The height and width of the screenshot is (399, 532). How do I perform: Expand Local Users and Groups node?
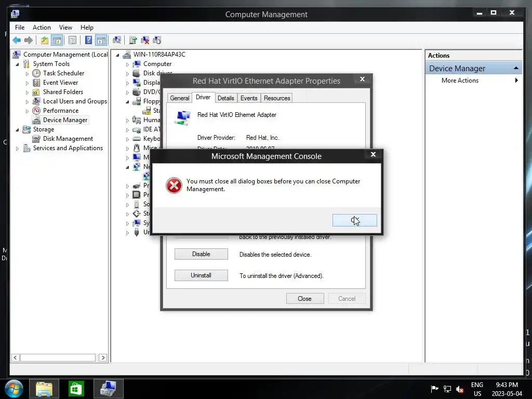[x=27, y=101]
